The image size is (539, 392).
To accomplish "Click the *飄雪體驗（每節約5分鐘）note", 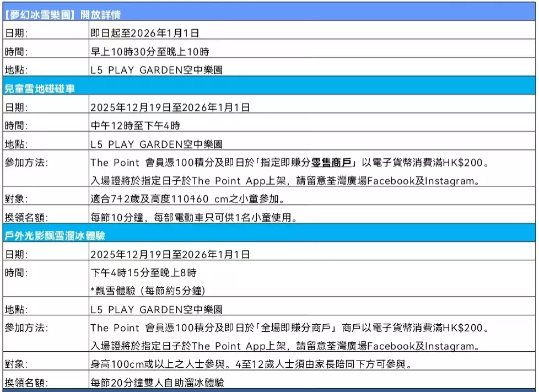I will pos(148,290).
